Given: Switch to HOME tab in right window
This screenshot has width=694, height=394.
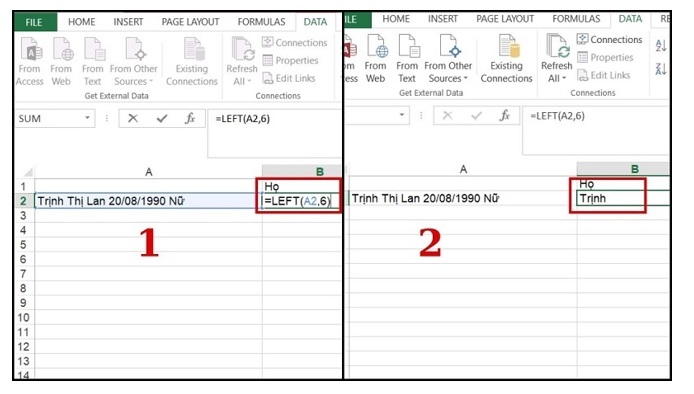Looking at the screenshot, I should [396, 19].
